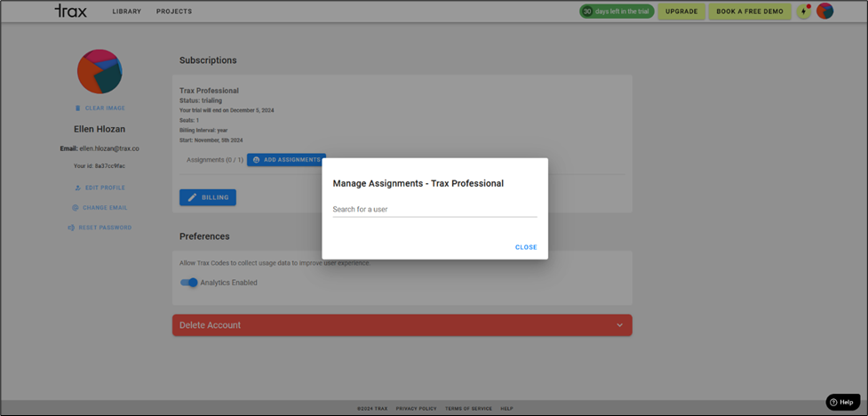The image size is (868, 416).
Task: Click the Assignments (0 / 1) label
Action: pyautogui.click(x=215, y=160)
